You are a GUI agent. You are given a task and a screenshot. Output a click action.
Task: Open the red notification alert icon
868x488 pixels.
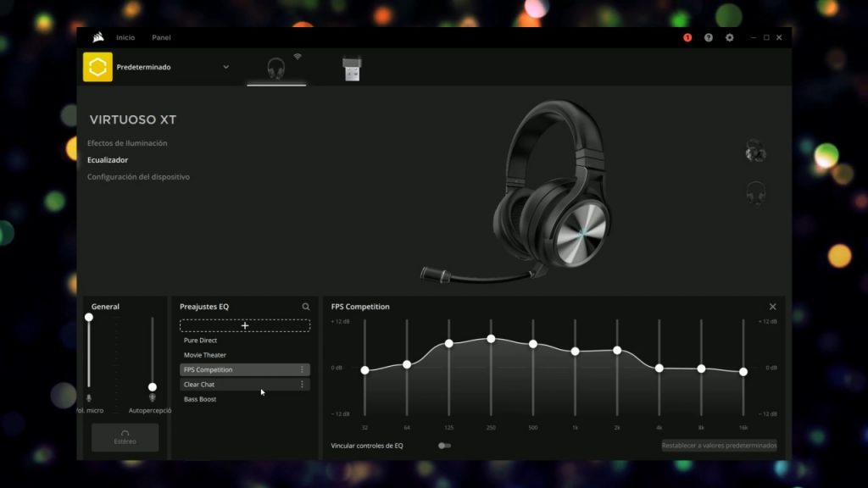coord(687,37)
